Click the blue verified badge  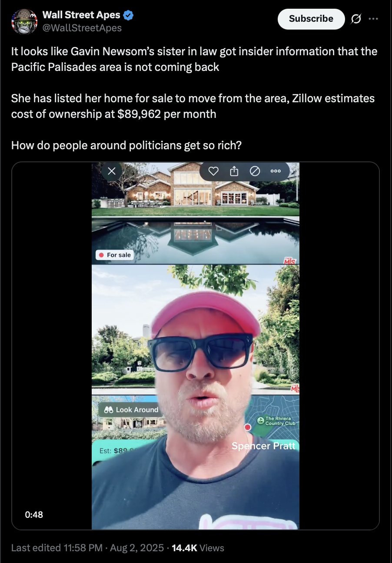tap(128, 16)
